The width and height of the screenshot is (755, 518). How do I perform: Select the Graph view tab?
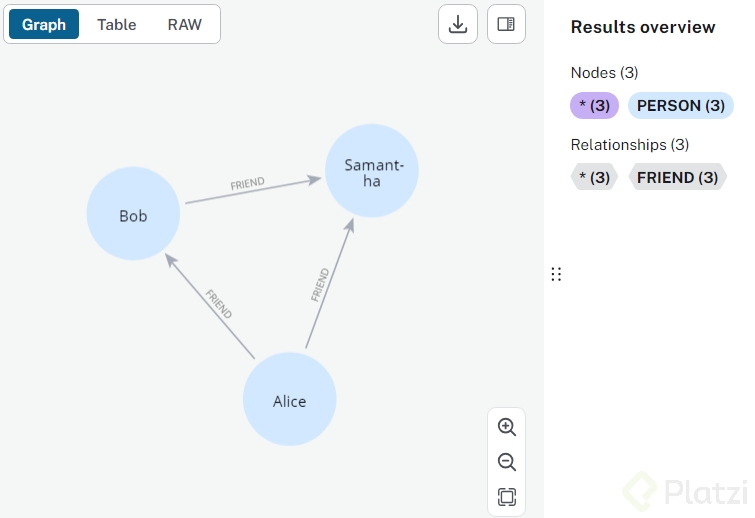tap(44, 24)
